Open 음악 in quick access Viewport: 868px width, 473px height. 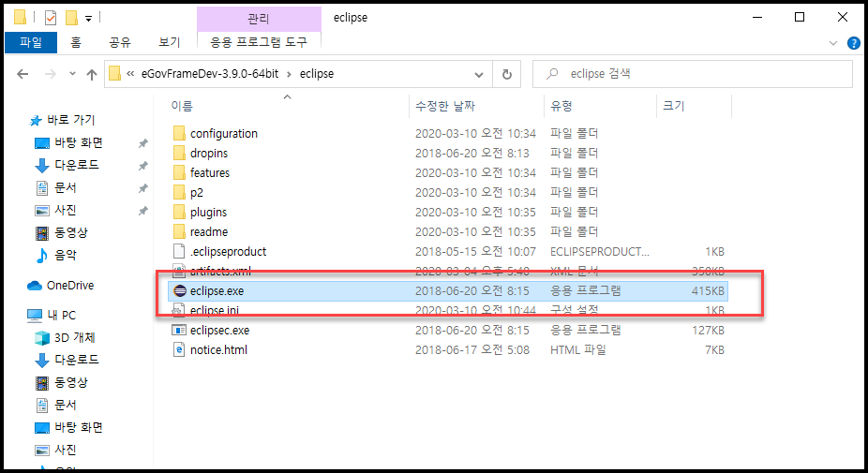pos(56,255)
